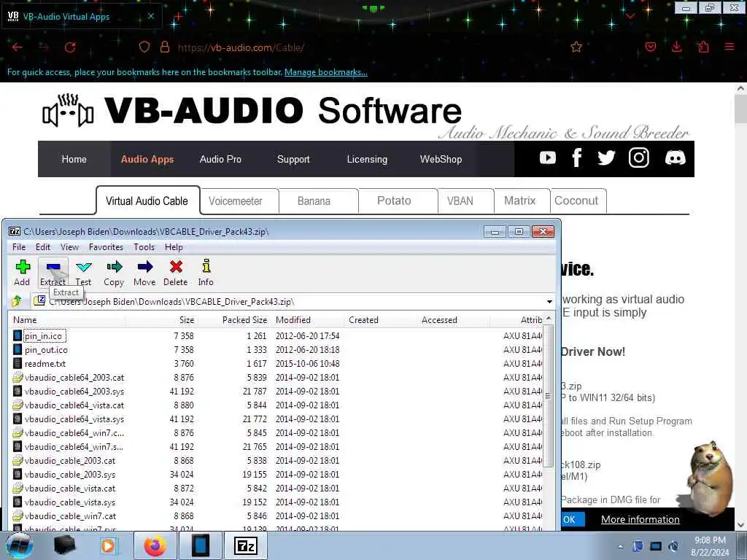Image resolution: width=747 pixels, height=560 pixels.
Task: Open the Twitter bird icon
Action: click(606, 157)
